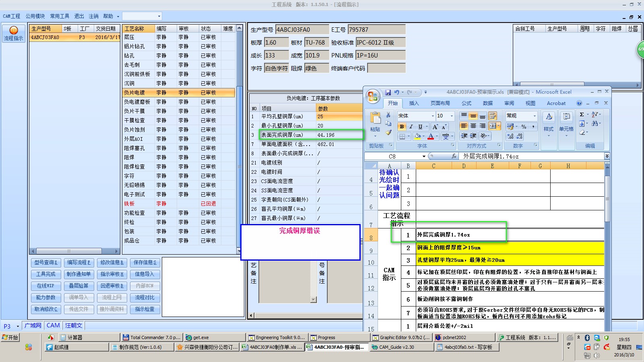Click the 流程对比 button
Viewport: 644px width, 362px height.
coord(145,298)
